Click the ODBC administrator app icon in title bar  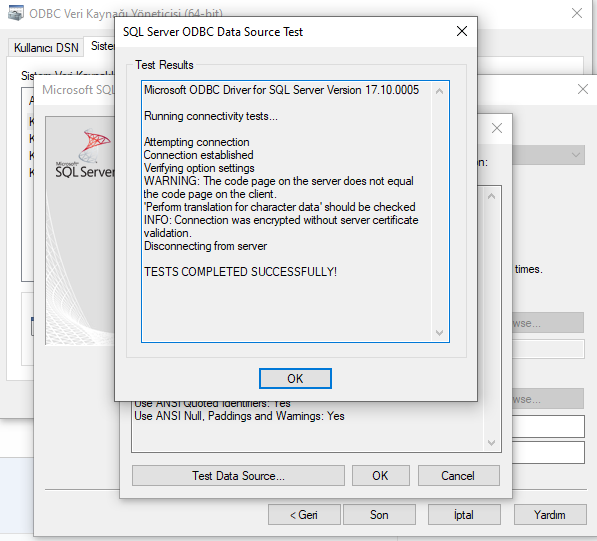pos(16,14)
